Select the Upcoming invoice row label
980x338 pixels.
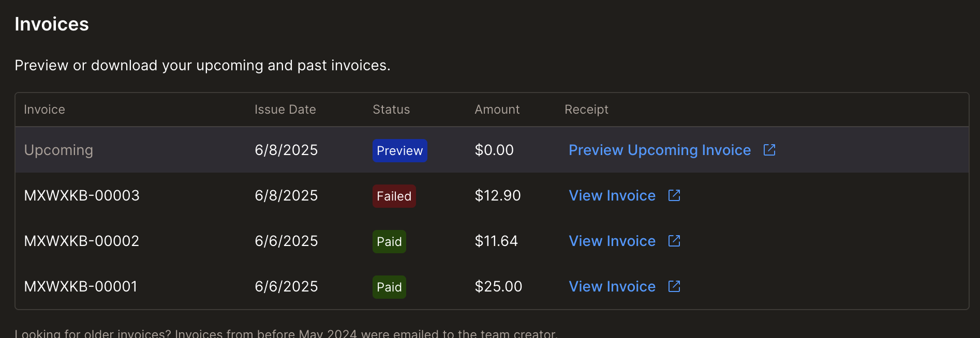58,150
